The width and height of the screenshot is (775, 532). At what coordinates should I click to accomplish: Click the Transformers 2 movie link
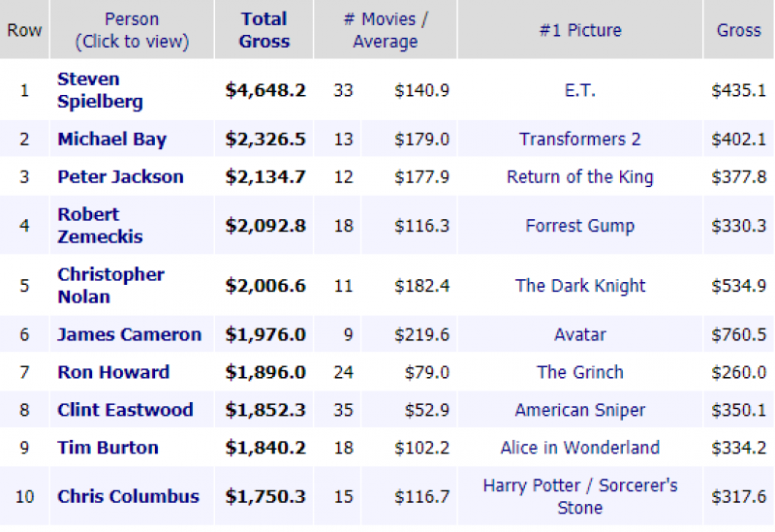pos(579,140)
